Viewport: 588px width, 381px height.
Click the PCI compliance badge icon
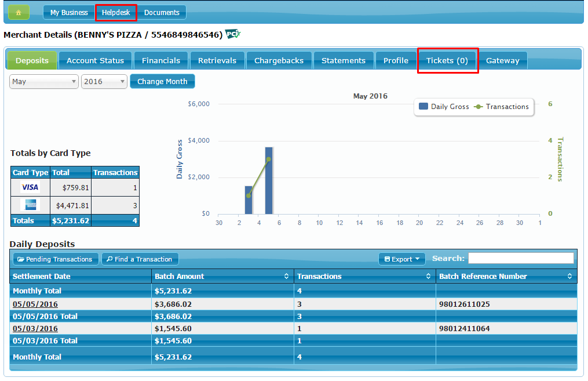232,34
